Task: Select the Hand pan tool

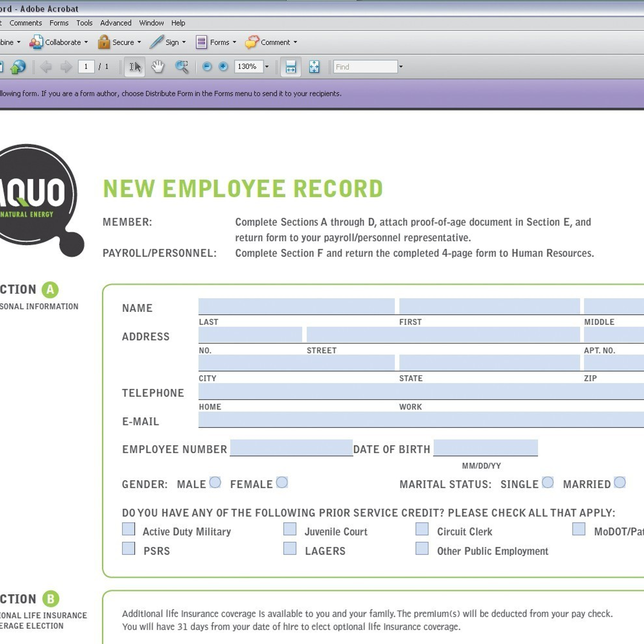Action: (158, 66)
